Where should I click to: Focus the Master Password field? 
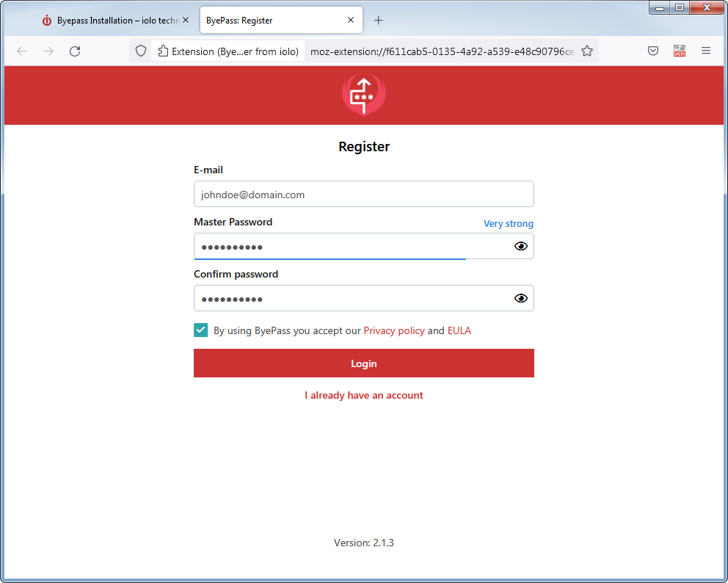[x=363, y=246]
